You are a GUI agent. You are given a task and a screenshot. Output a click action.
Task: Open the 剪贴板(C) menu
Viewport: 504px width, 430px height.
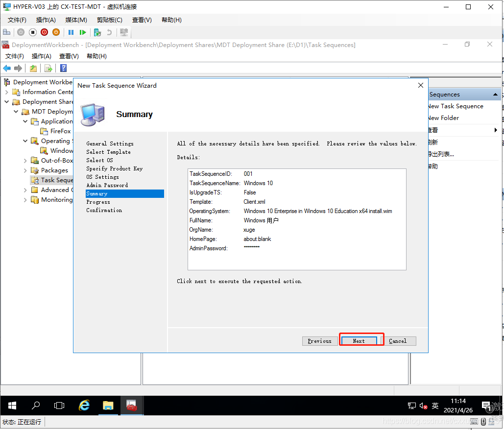point(110,20)
